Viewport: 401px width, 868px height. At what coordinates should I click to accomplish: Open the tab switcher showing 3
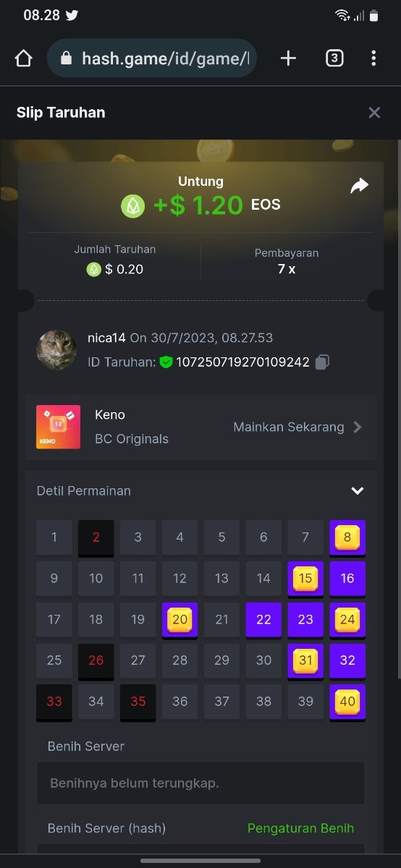coord(334,59)
